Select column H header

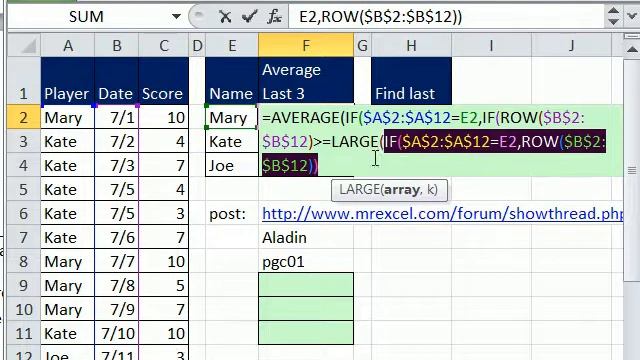411,46
